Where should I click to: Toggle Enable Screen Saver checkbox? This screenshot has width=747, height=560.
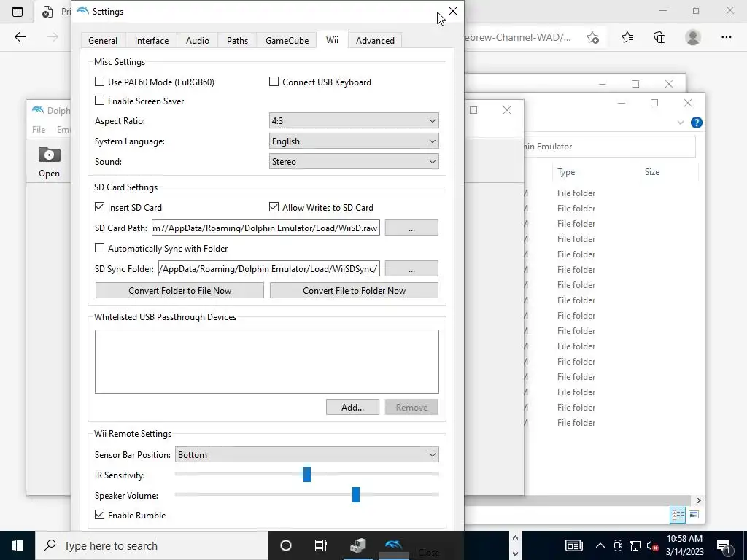[99, 101]
